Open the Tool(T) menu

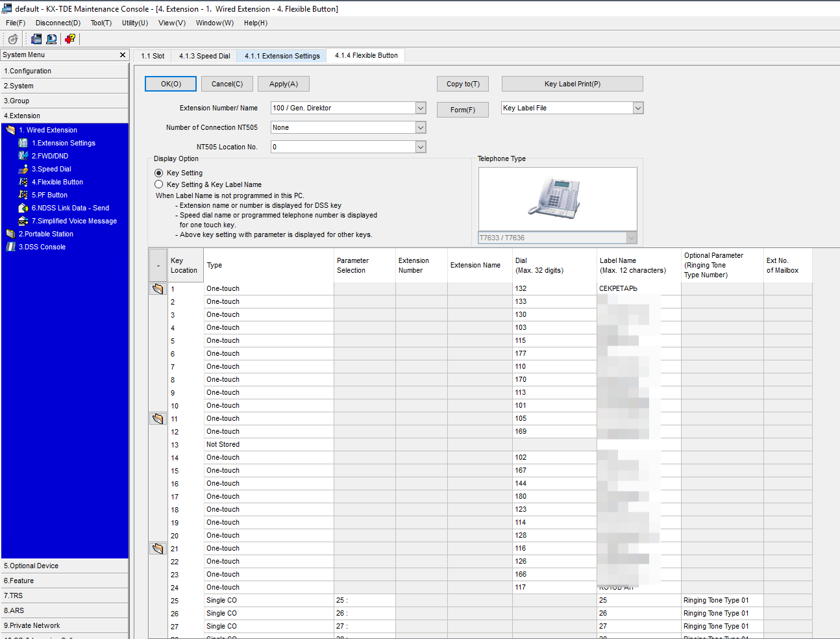[101, 23]
